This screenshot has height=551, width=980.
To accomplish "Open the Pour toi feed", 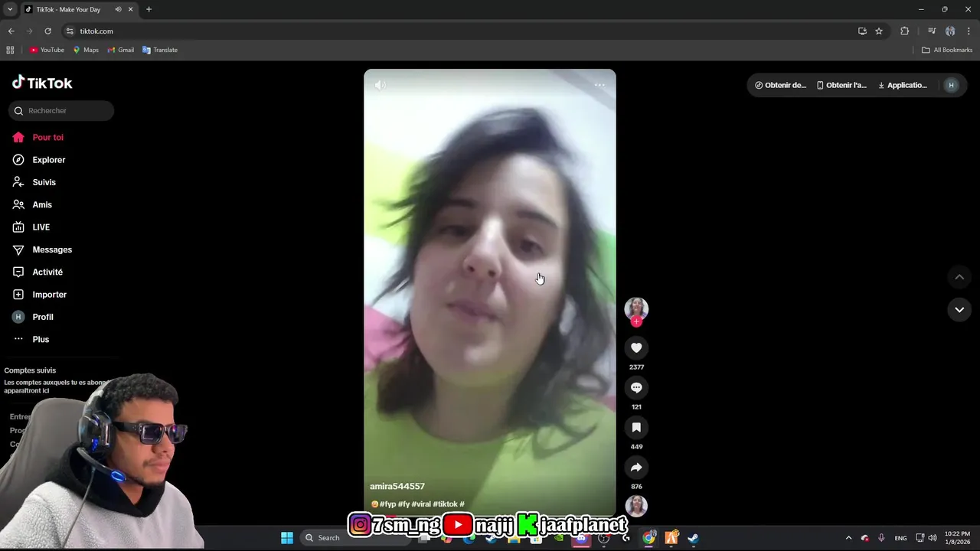I will coord(38,138).
